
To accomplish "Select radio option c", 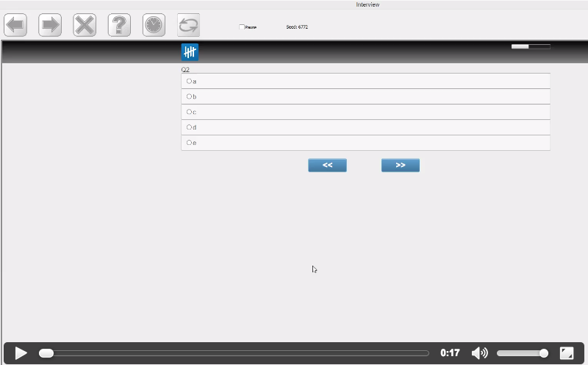I will [189, 112].
